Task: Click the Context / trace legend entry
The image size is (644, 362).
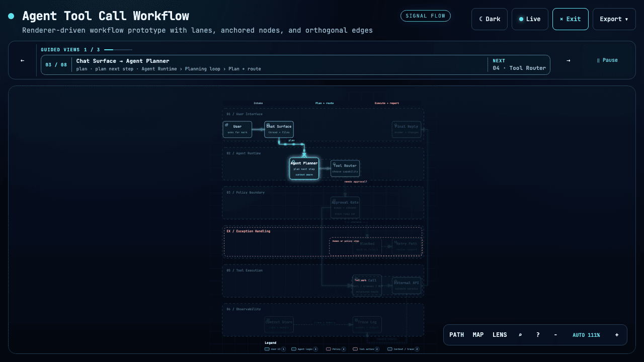Action: [404, 349]
